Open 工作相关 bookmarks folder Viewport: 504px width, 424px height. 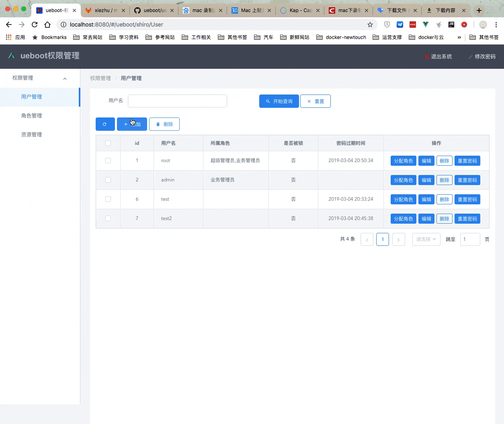(x=196, y=37)
